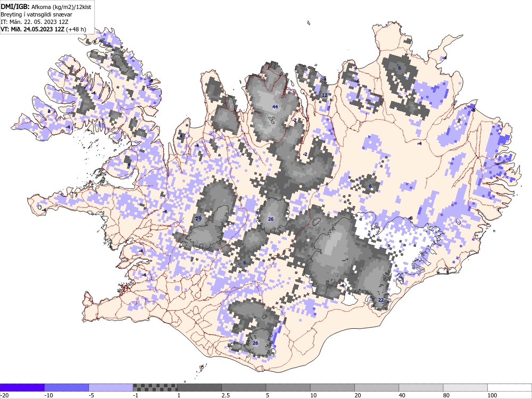Viewport: 532px width, 399px height.
Task: Click the pale gray 40 to 80 legend swatch
Action: [421, 387]
